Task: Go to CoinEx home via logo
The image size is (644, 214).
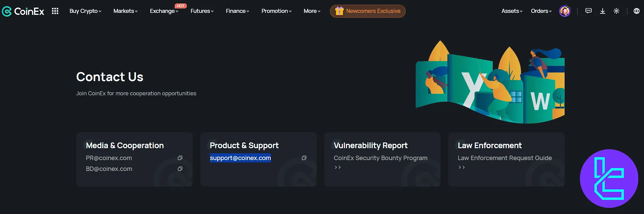Action: click(23, 11)
